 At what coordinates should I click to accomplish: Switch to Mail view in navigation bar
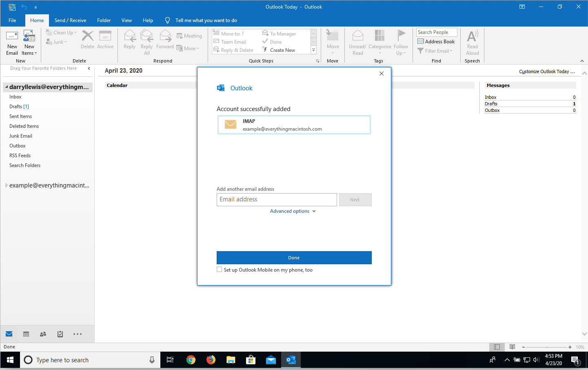(x=9, y=334)
